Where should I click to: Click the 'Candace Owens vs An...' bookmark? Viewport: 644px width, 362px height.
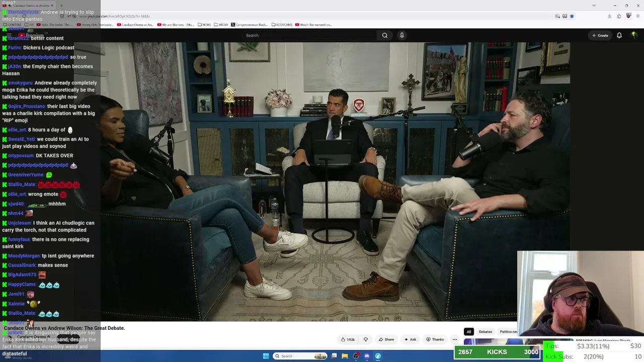tap(135, 25)
